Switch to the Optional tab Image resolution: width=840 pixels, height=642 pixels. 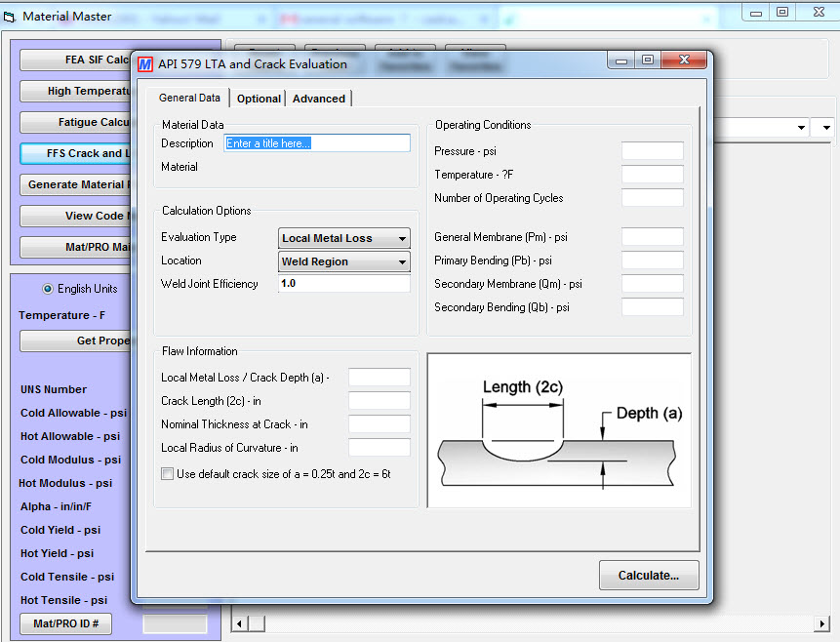click(259, 99)
